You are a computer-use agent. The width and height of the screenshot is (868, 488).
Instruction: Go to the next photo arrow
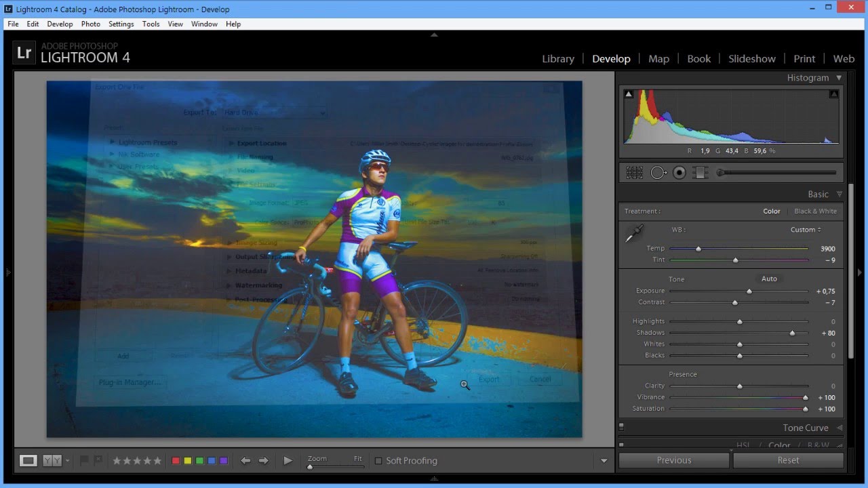point(264,461)
